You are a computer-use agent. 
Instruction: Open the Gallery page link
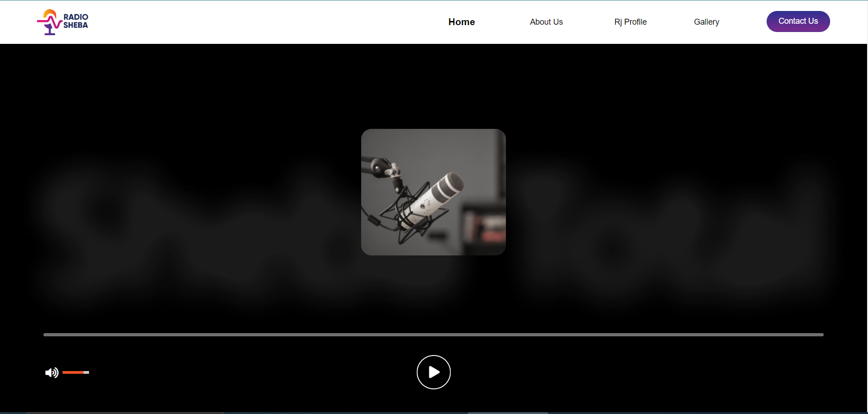click(x=706, y=22)
